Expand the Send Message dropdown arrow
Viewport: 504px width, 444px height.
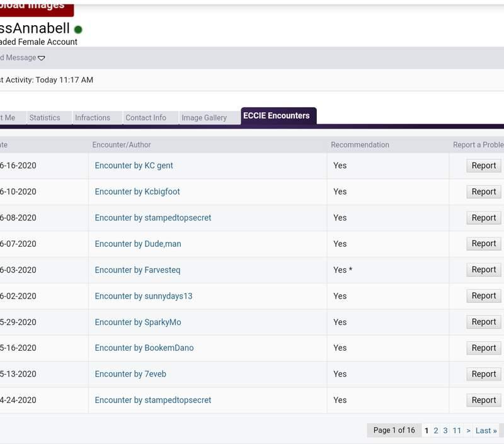pos(42,58)
